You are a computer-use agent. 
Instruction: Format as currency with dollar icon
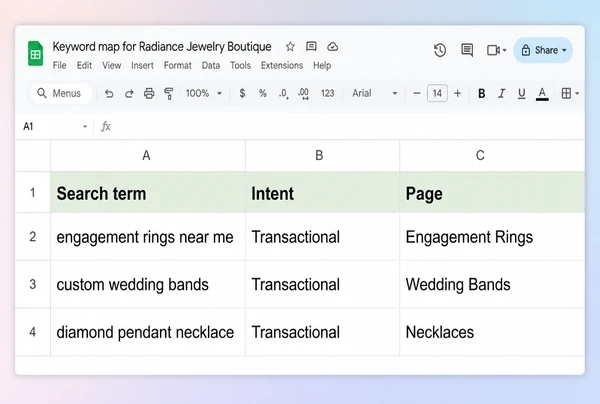click(x=242, y=93)
